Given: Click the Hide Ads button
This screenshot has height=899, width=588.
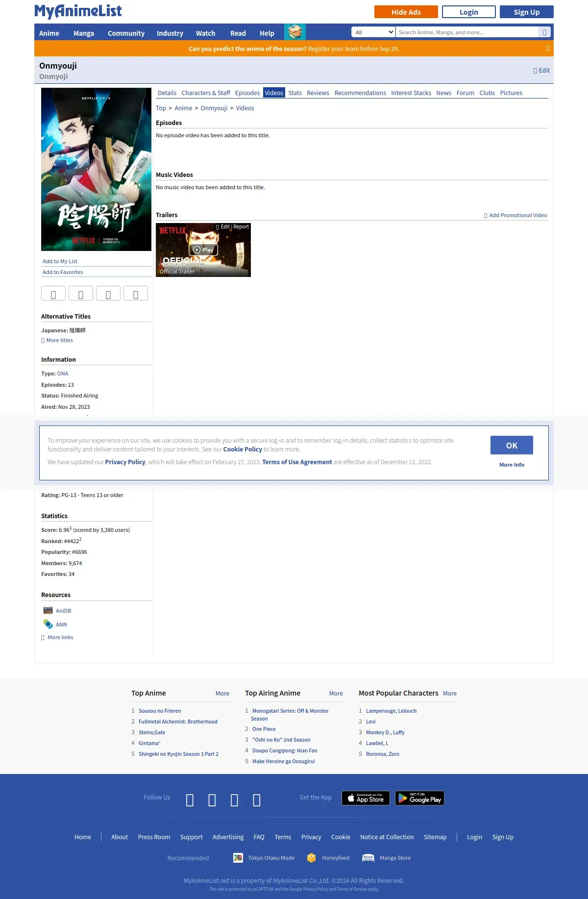Looking at the screenshot, I should (406, 12).
